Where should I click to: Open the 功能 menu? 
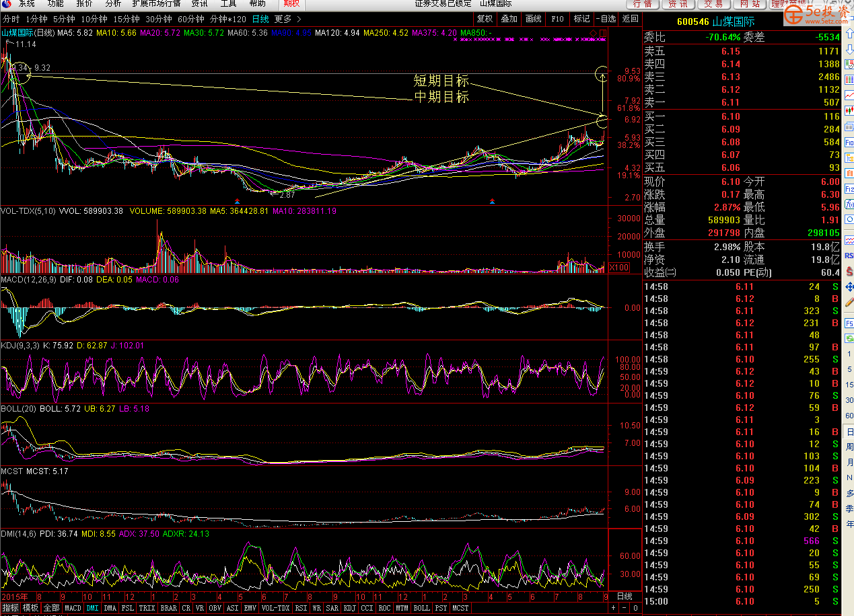pos(56,3)
